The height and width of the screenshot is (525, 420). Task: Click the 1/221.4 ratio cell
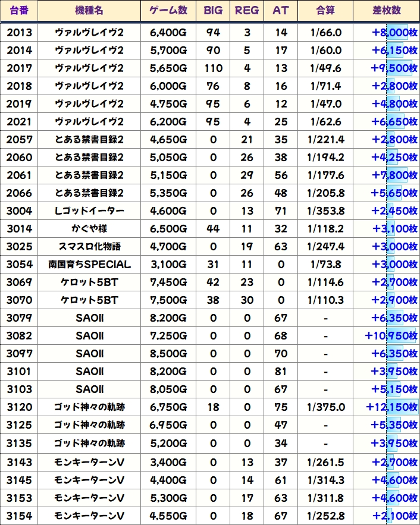[x=325, y=140]
